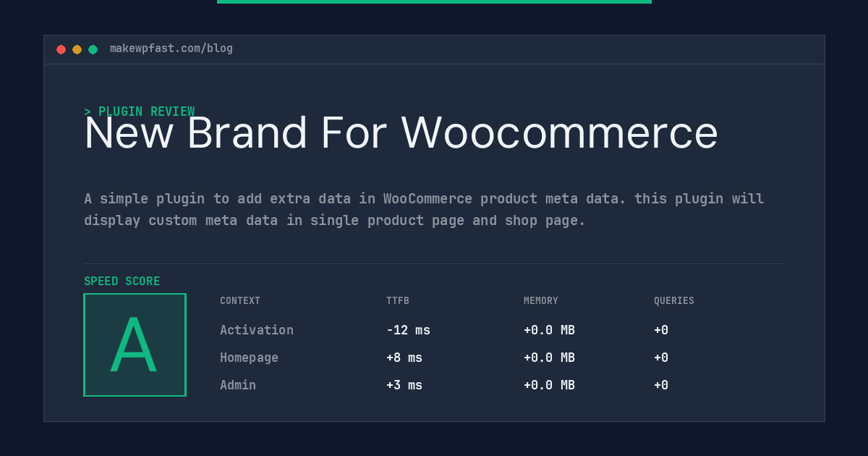This screenshot has height=456, width=868.
Task: Click the grade A score badge
Action: (135, 345)
